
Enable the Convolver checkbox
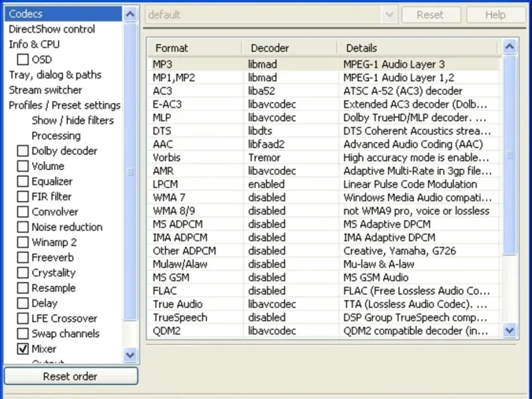click(x=23, y=211)
